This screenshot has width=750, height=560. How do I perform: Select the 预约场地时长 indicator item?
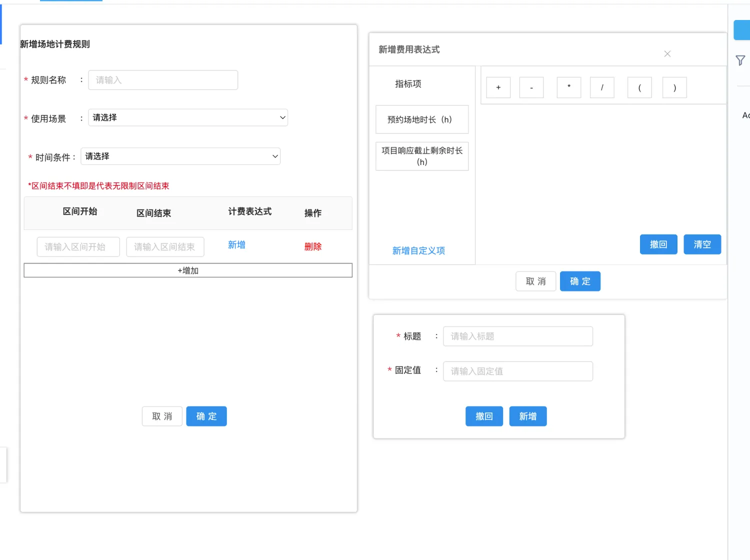(x=421, y=119)
